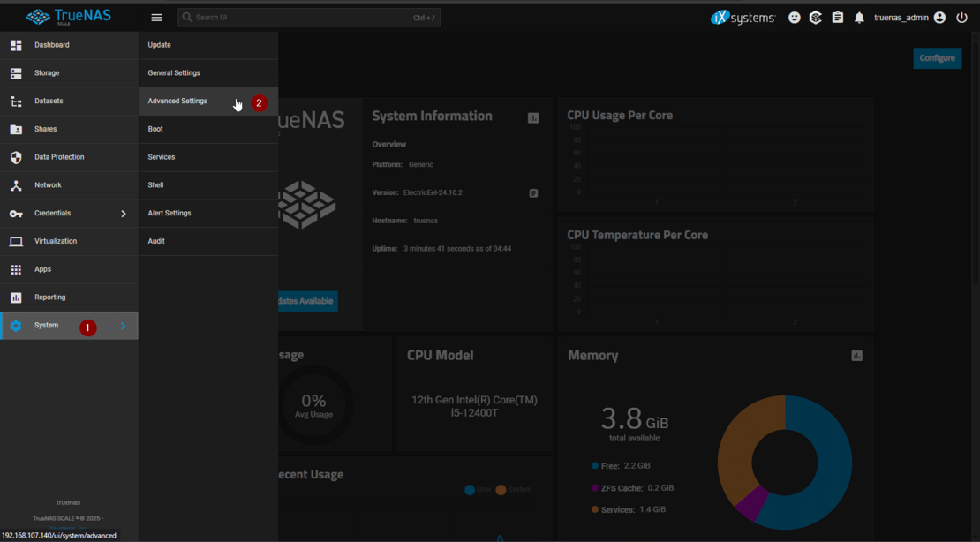Image resolution: width=980 pixels, height=542 pixels.
Task: Click the Search UI input field
Action: pos(308,17)
